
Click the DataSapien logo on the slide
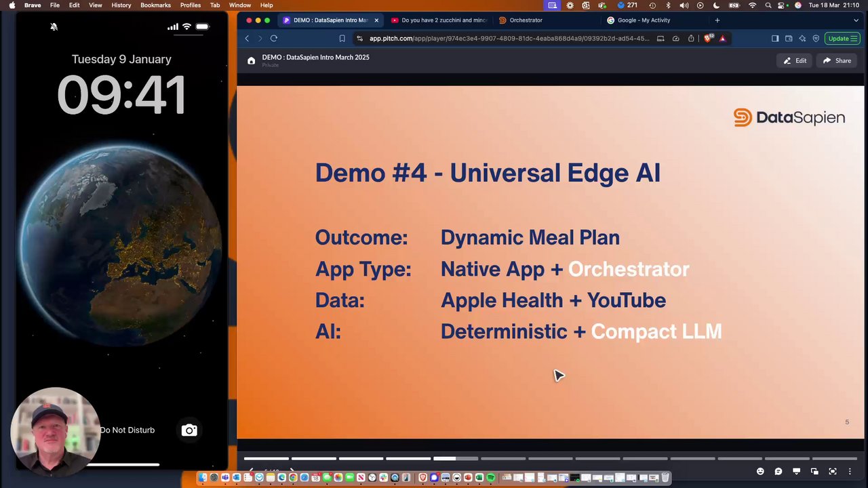click(789, 117)
